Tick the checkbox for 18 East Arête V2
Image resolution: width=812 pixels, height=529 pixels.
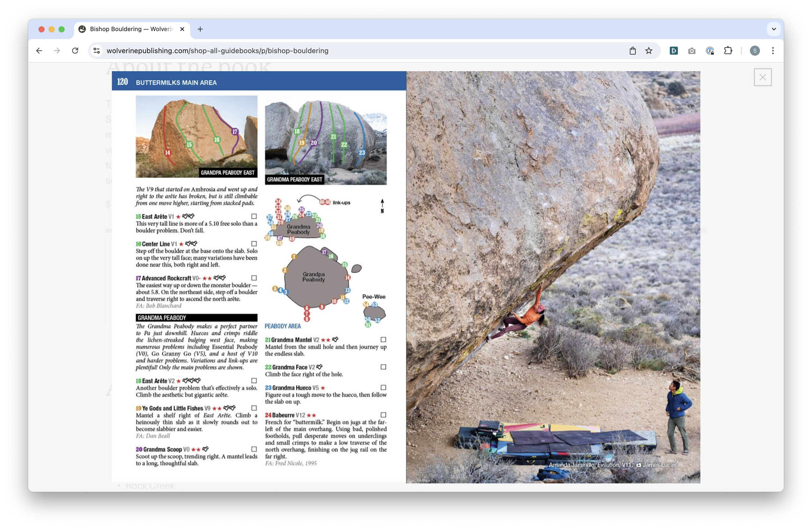[254, 381]
